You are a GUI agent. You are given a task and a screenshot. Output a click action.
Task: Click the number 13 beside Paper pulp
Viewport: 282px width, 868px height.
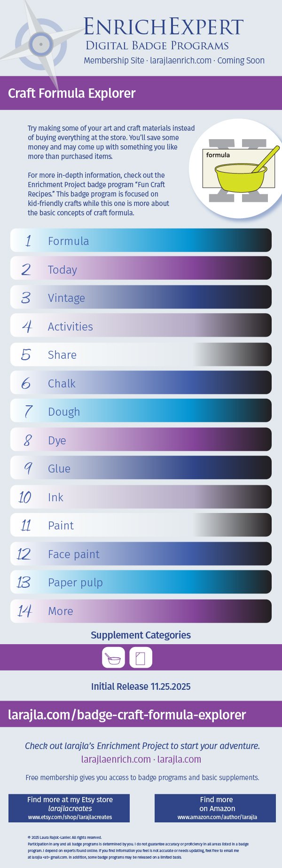(x=23, y=583)
